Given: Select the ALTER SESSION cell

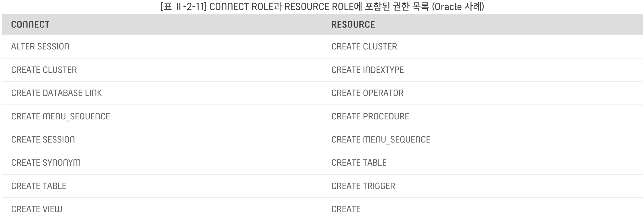Looking at the screenshot, I should point(40,47).
